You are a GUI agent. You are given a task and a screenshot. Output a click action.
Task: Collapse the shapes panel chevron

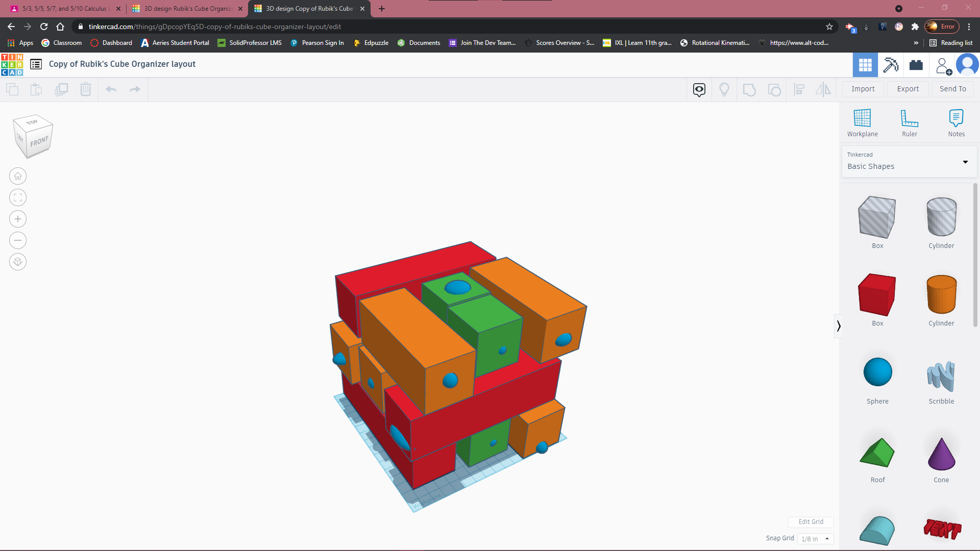click(x=838, y=325)
